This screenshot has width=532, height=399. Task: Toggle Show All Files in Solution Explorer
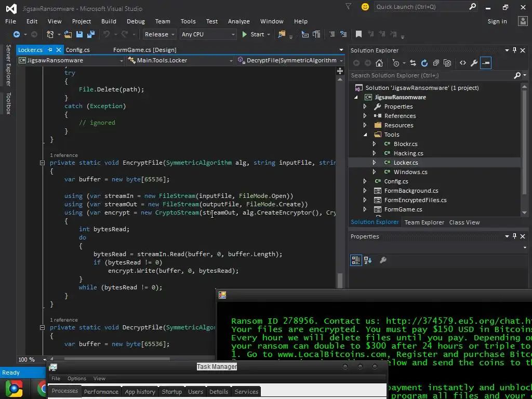pyautogui.click(x=447, y=63)
